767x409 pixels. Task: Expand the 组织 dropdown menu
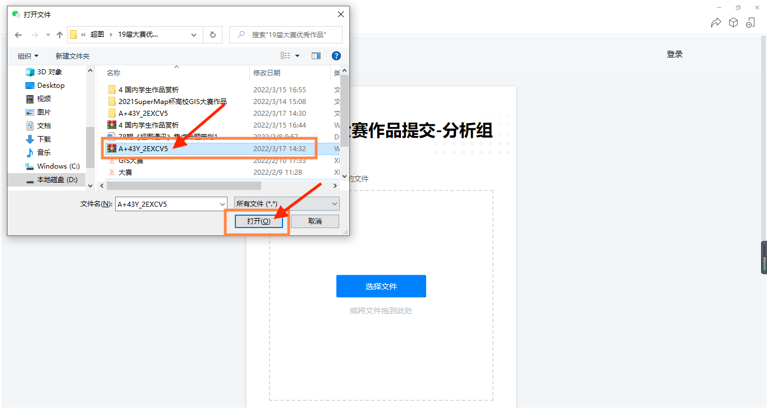(28, 56)
